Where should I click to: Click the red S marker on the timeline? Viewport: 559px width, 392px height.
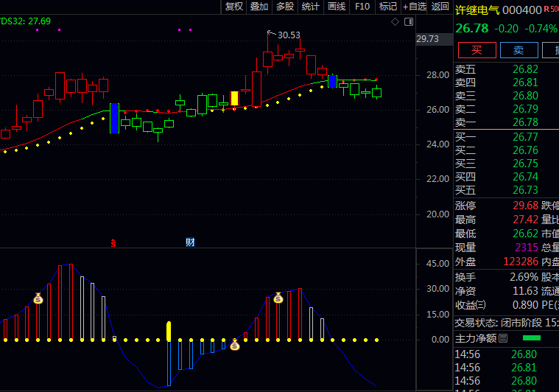[113, 242]
